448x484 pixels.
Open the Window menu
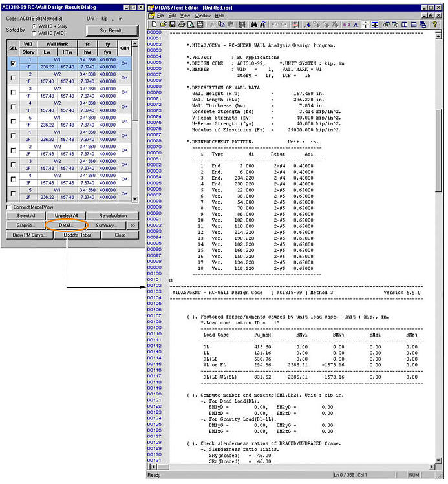[x=202, y=16]
